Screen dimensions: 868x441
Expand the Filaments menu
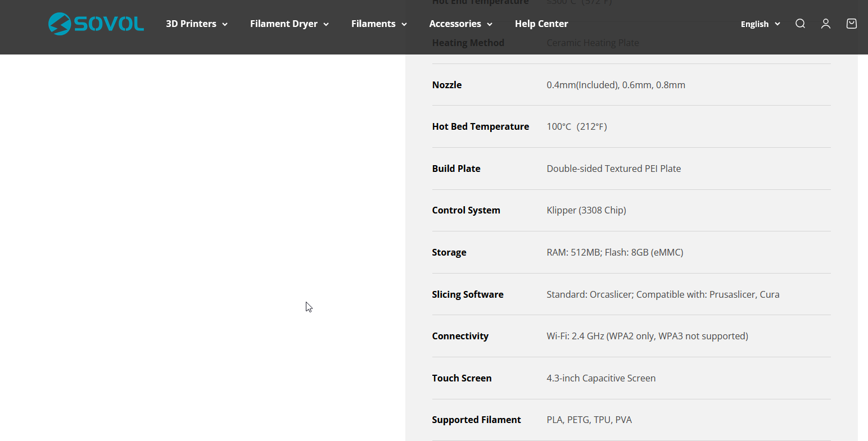(x=379, y=24)
